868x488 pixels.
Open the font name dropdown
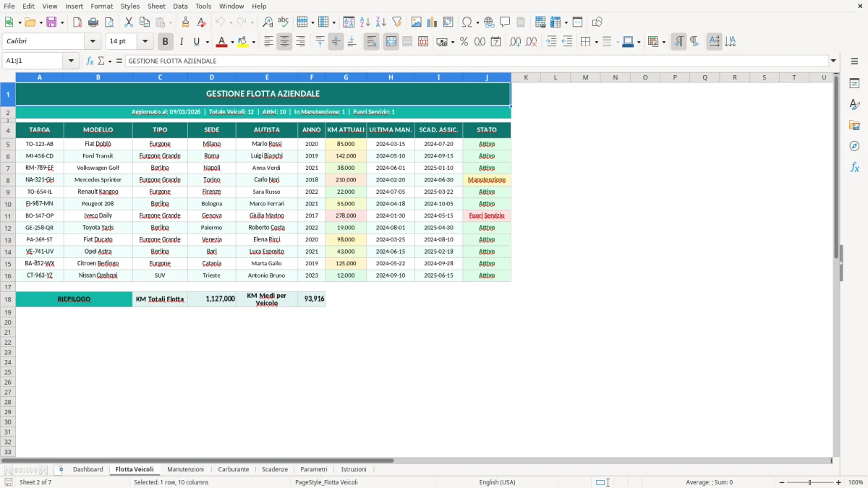(93, 42)
